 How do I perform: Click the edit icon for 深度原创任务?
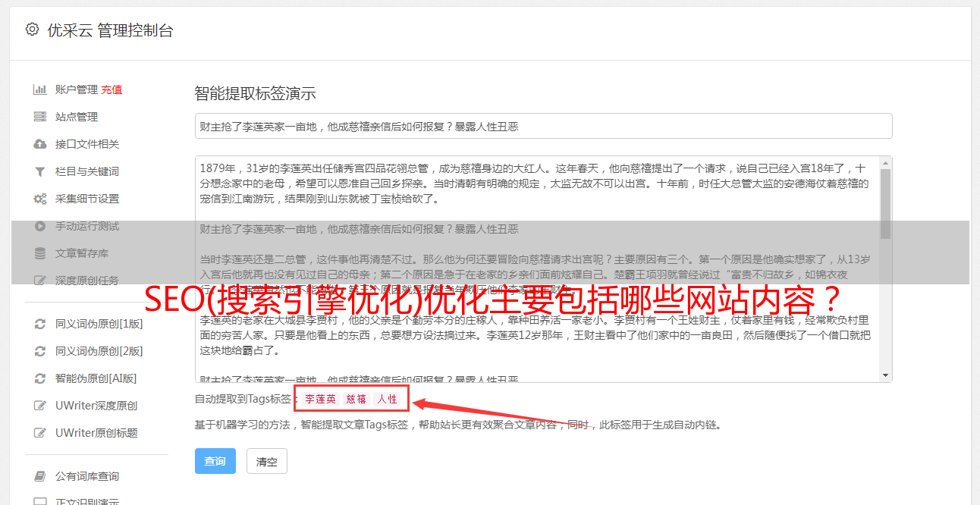pos(39,281)
